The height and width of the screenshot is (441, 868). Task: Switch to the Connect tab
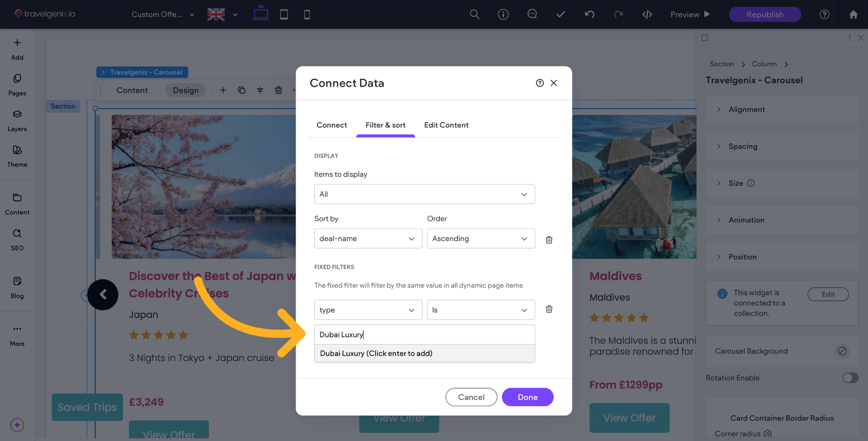331,125
